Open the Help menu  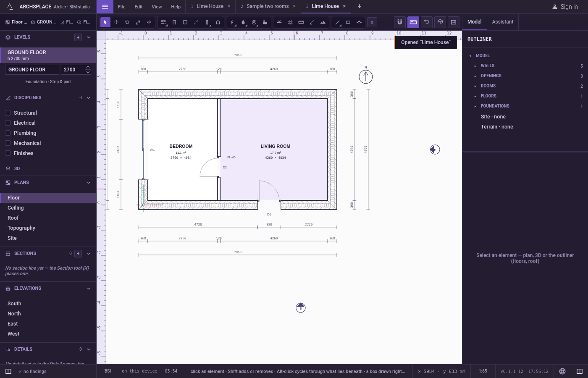[x=176, y=7]
